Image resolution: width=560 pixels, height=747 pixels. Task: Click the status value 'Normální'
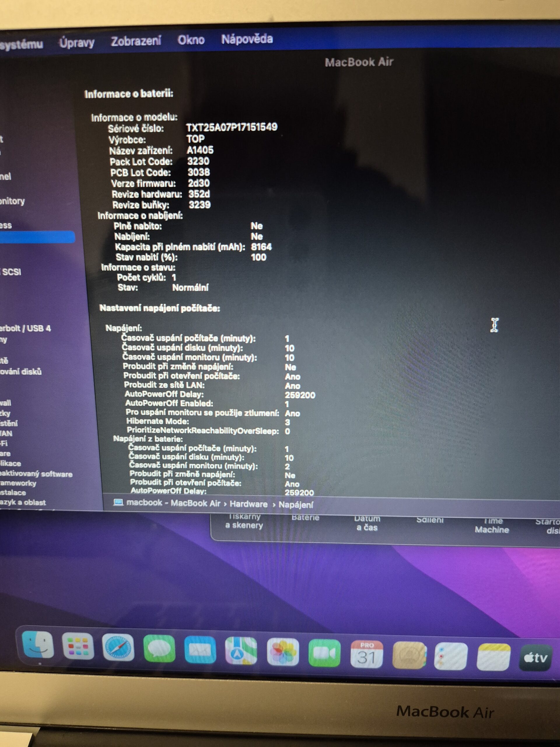point(190,288)
